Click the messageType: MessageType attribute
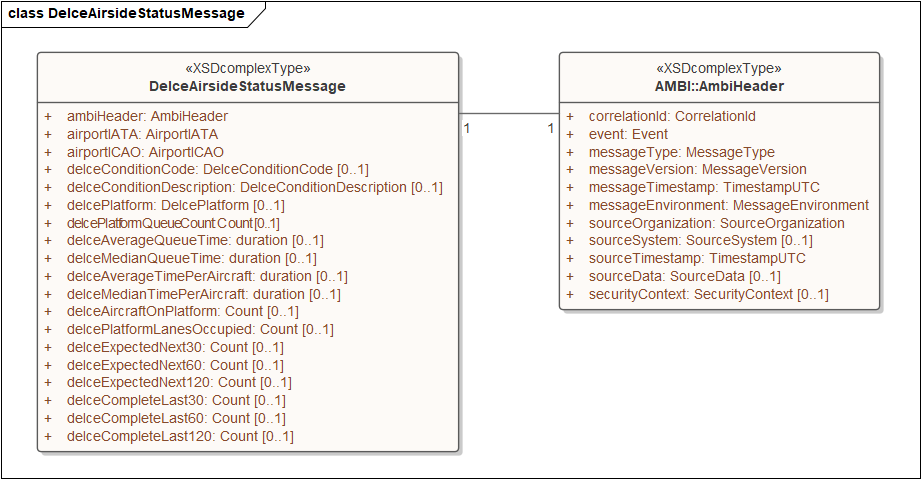This screenshot has height=480, width=921. tap(681, 152)
